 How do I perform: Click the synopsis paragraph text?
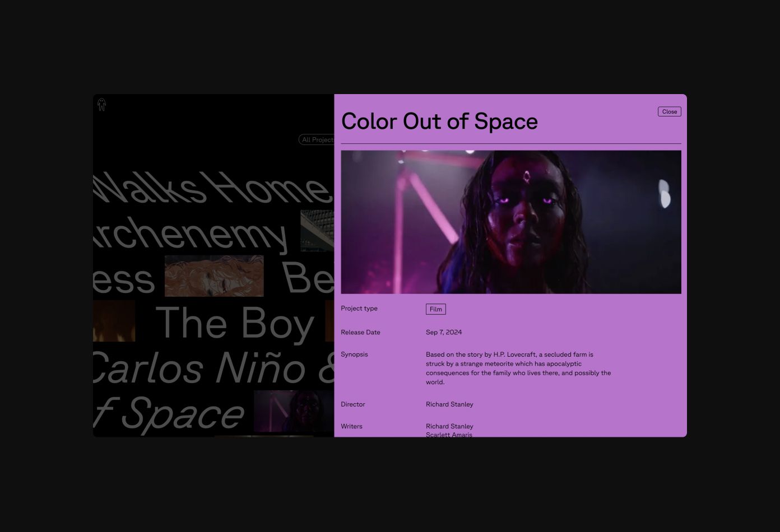tap(518, 368)
